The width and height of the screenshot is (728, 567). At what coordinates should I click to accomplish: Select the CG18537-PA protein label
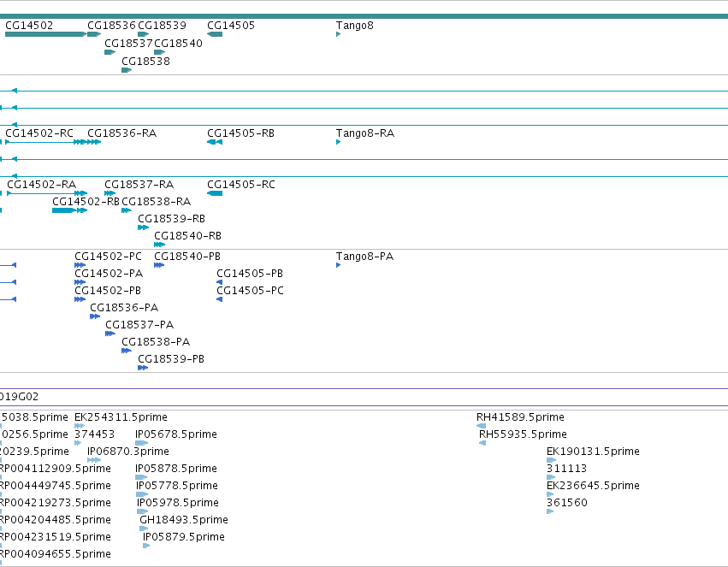(x=139, y=325)
